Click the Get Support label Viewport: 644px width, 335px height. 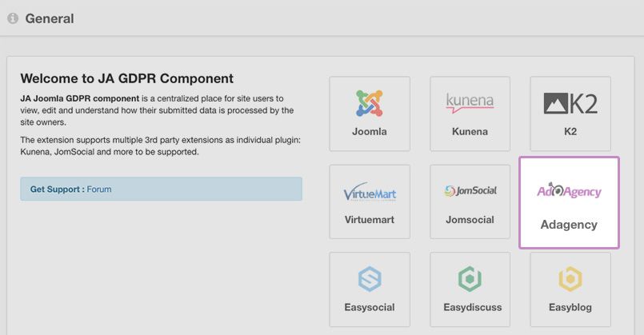coord(57,189)
